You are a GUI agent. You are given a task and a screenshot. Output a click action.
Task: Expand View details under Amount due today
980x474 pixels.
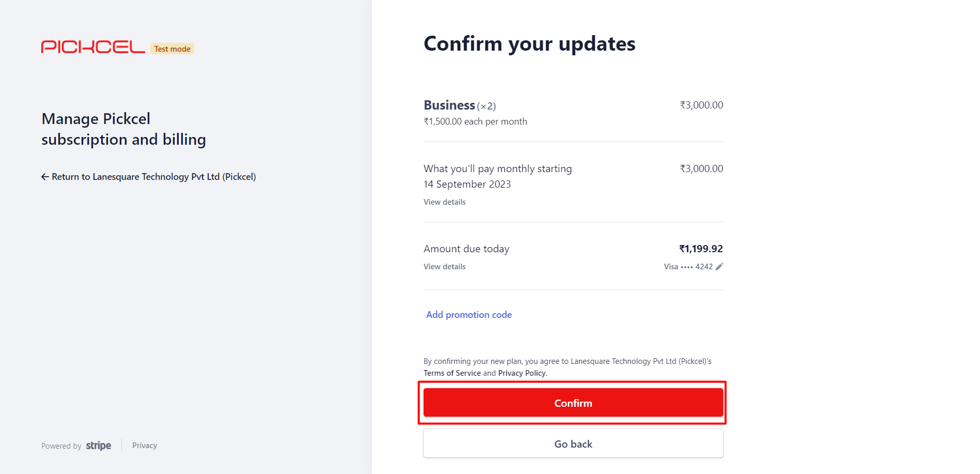coord(444,267)
